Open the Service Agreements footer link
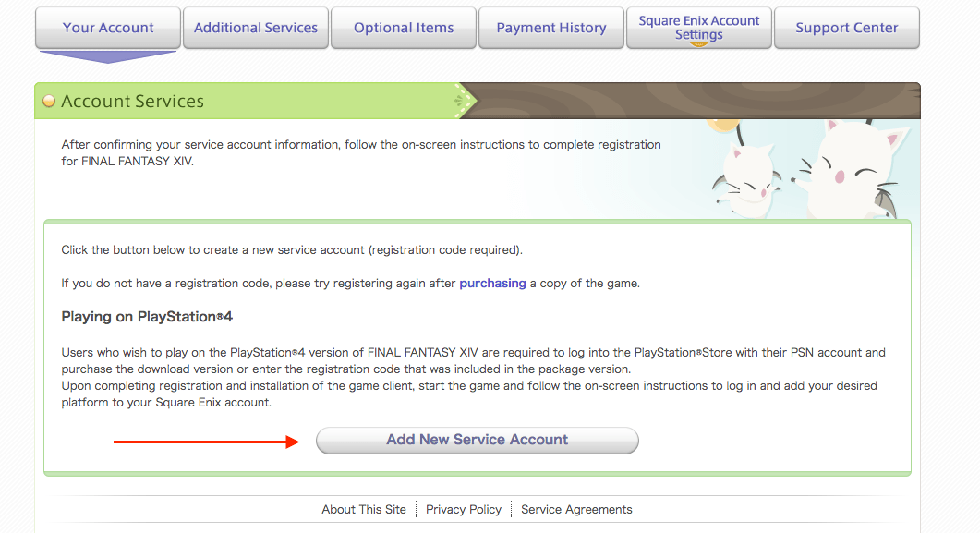This screenshot has height=533, width=980. tap(576, 509)
